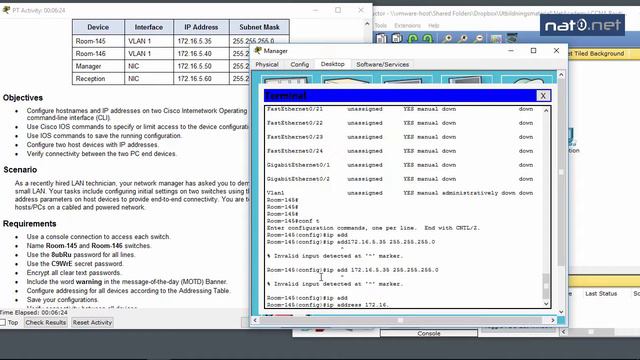Click the Device column header
This screenshot has width=640, height=360.
[x=98, y=27]
